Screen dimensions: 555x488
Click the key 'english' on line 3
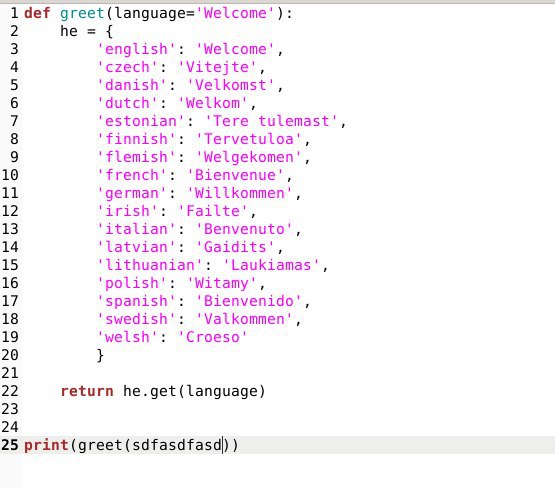pyautogui.click(x=136, y=50)
